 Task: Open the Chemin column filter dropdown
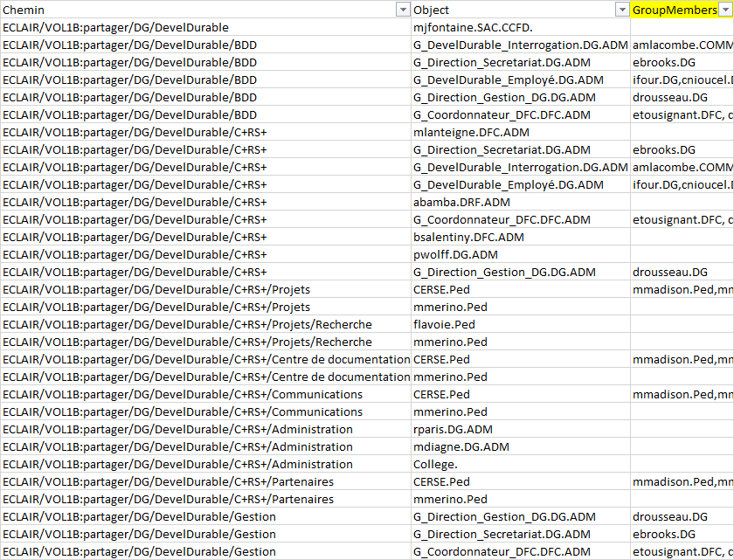tap(402, 10)
